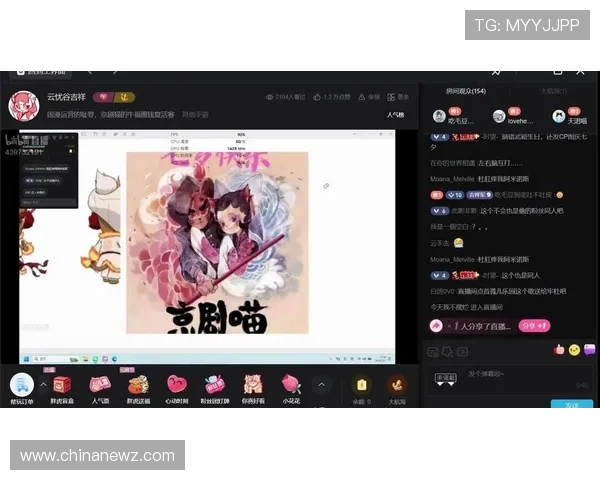600x480 pixels.
Task: Click the 分享 +1 share button
Action: pos(534,326)
